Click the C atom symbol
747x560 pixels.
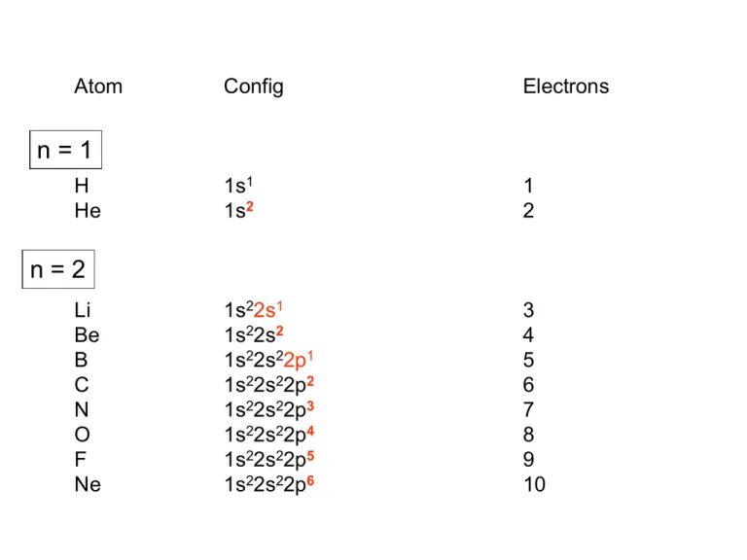(82, 384)
